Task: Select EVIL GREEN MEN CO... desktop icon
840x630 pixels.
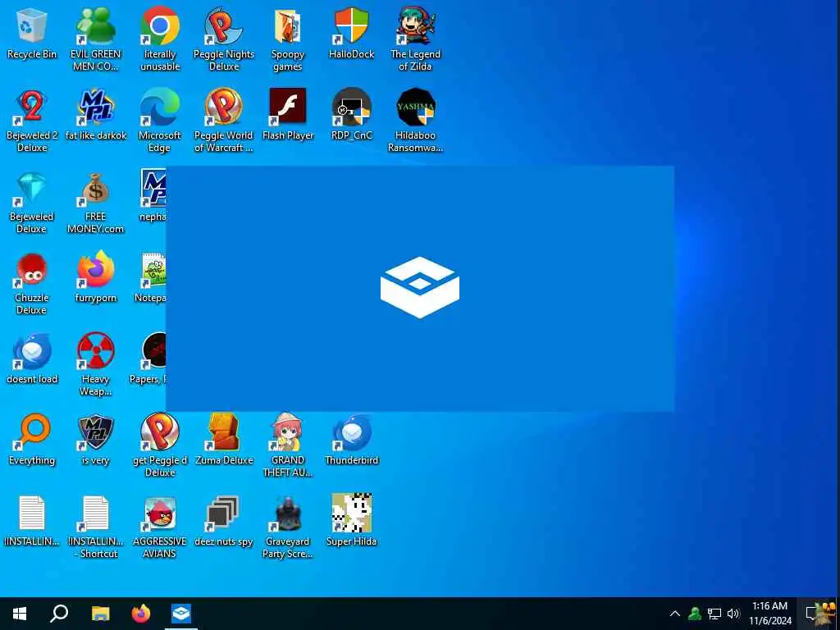Action: point(95,39)
